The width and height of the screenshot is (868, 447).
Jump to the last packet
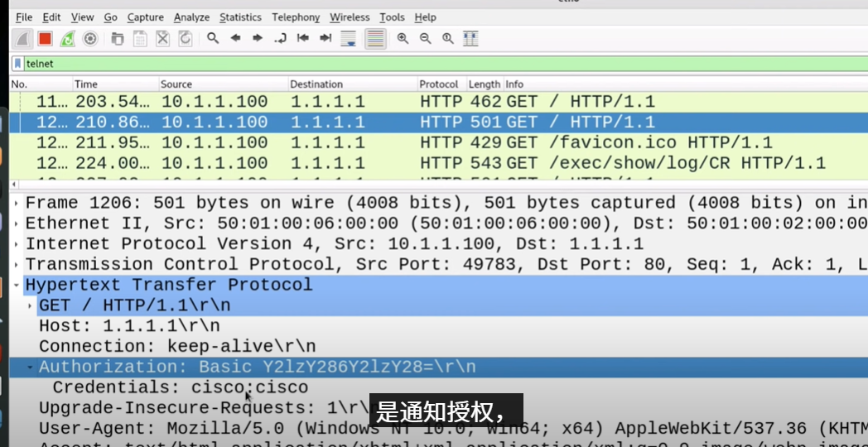click(325, 39)
